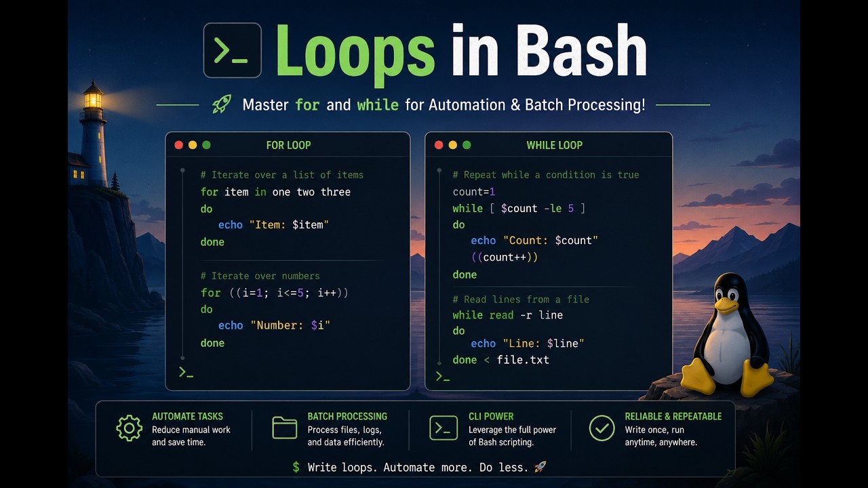The image size is (868, 488).
Task: Click the prompt cursor in FOR LOOP window
Action: click(x=186, y=372)
